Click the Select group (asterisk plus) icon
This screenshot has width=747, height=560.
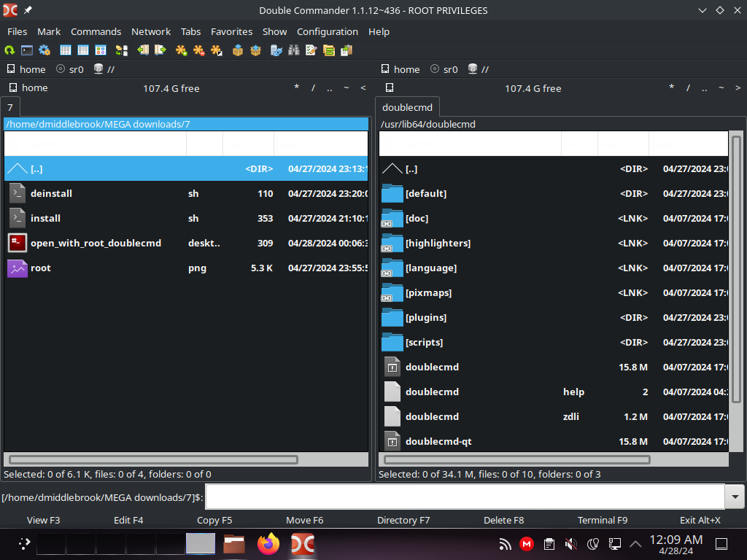(181, 50)
